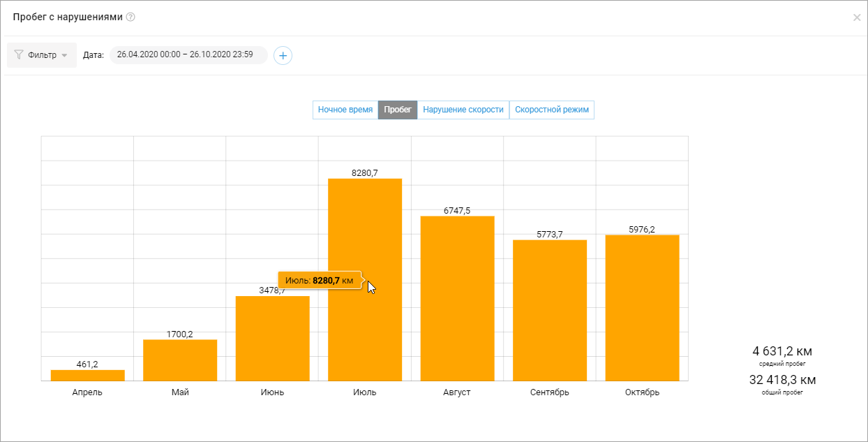Close the Пробег с нарушениями panel
This screenshot has height=442, width=868.
point(857,17)
